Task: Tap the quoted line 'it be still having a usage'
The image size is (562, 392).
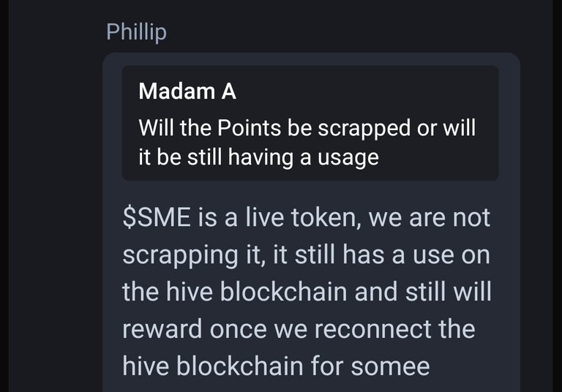Action: [258, 157]
